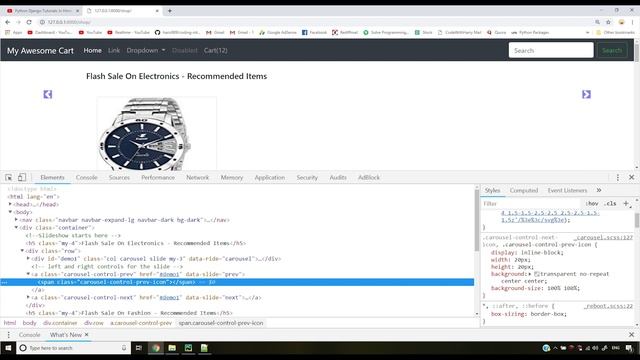Image resolution: width=640 pixels, height=360 pixels.
Task: Click the next slide carousel arrow
Action: (586, 94)
